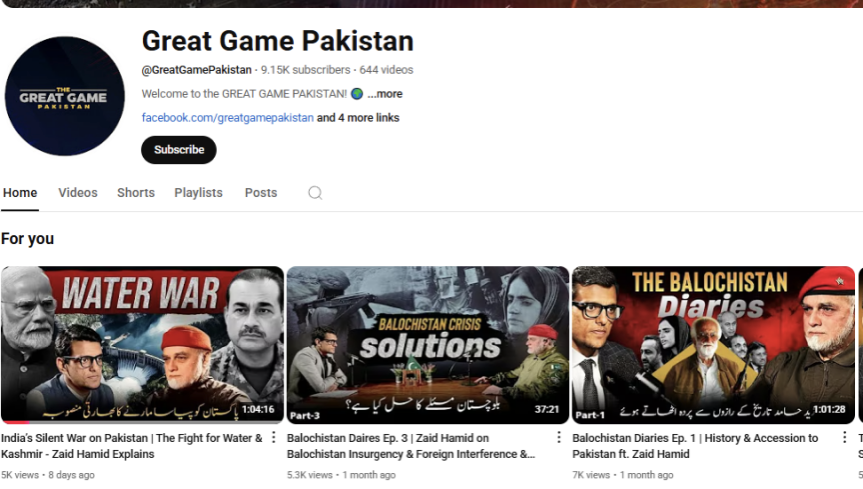Switch to the Videos tab

point(78,193)
